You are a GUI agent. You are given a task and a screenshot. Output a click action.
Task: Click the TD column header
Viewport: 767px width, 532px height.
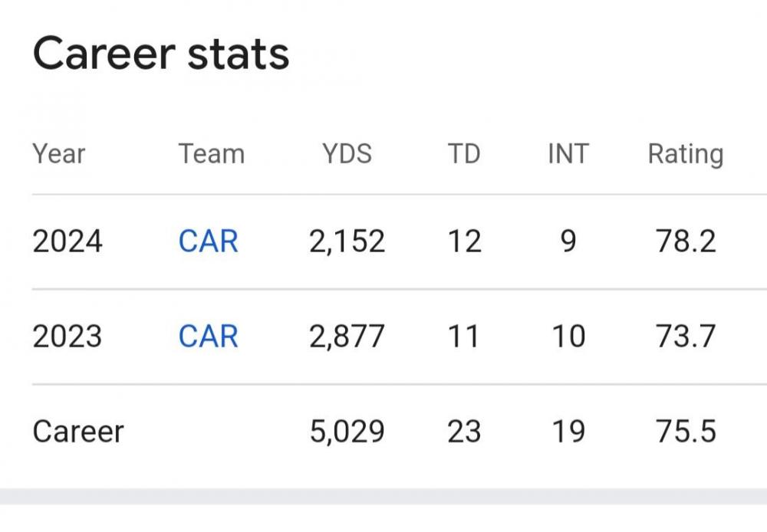click(x=464, y=154)
